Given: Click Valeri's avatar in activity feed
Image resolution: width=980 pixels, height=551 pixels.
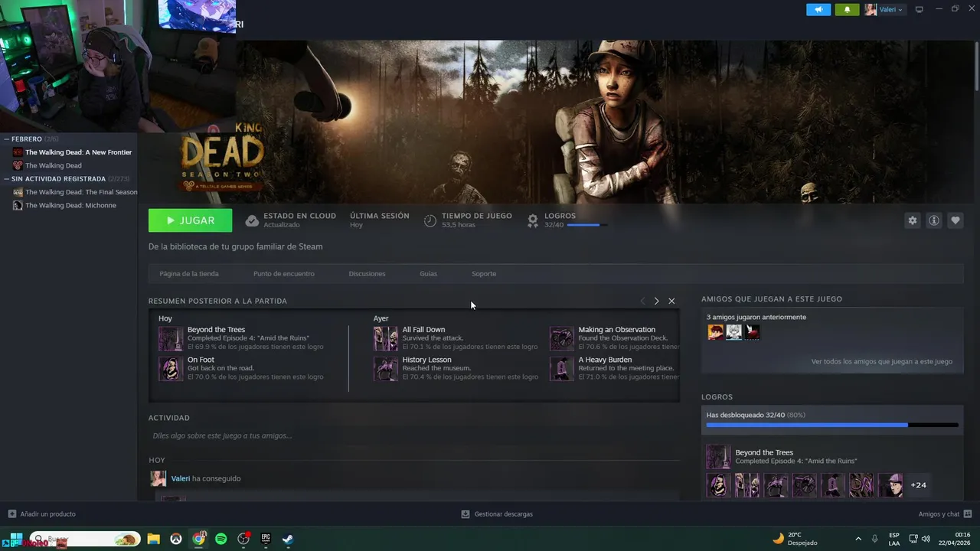Looking at the screenshot, I should [158, 478].
